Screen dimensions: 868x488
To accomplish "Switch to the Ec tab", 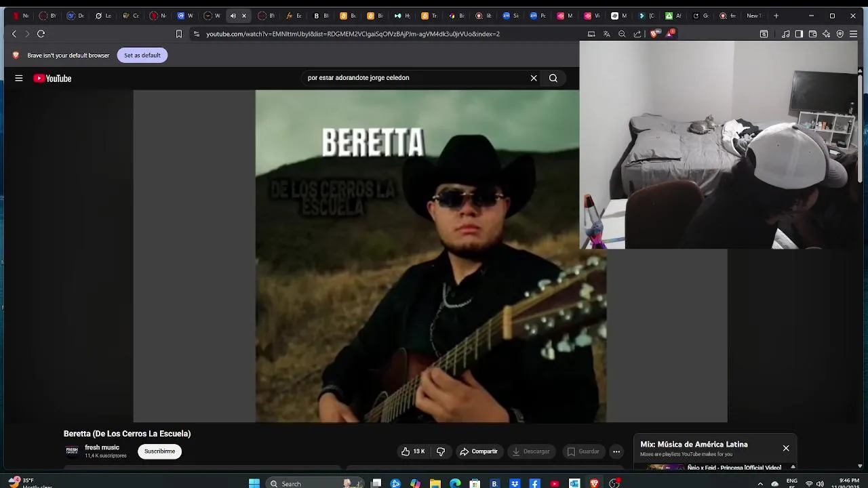I will tap(294, 16).
